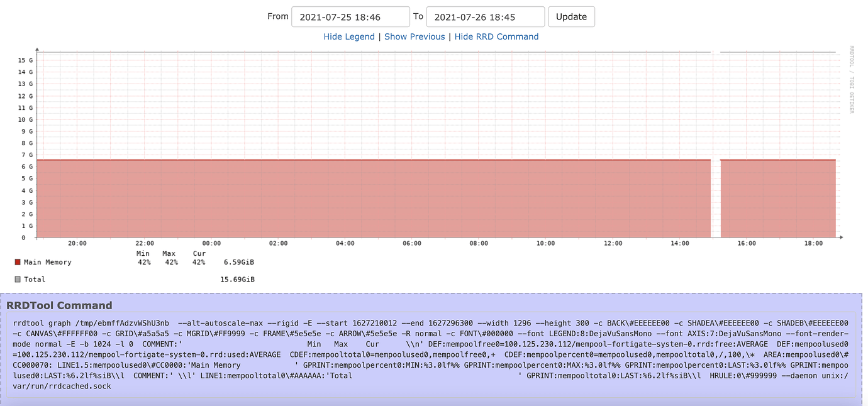Click the Max column header in legend
The width and height of the screenshot is (868, 406).
point(169,253)
